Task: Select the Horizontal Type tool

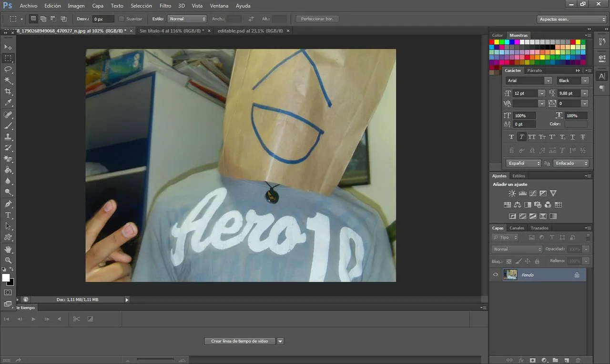Action: [8, 215]
